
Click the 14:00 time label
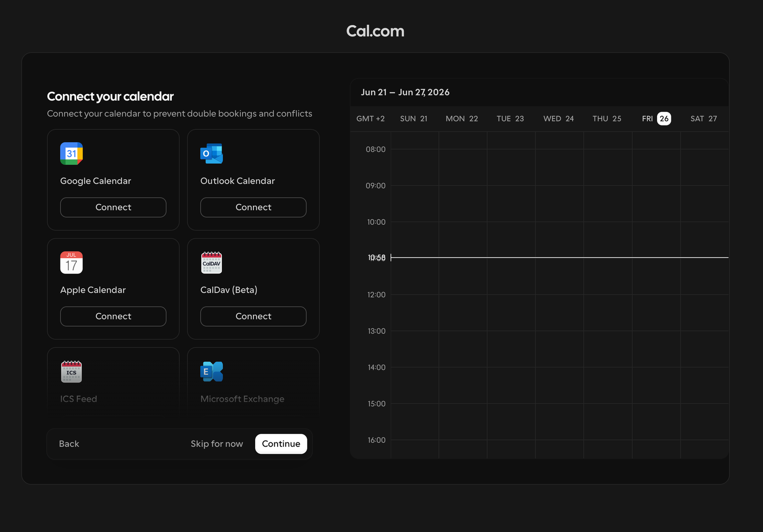coord(377,368)
